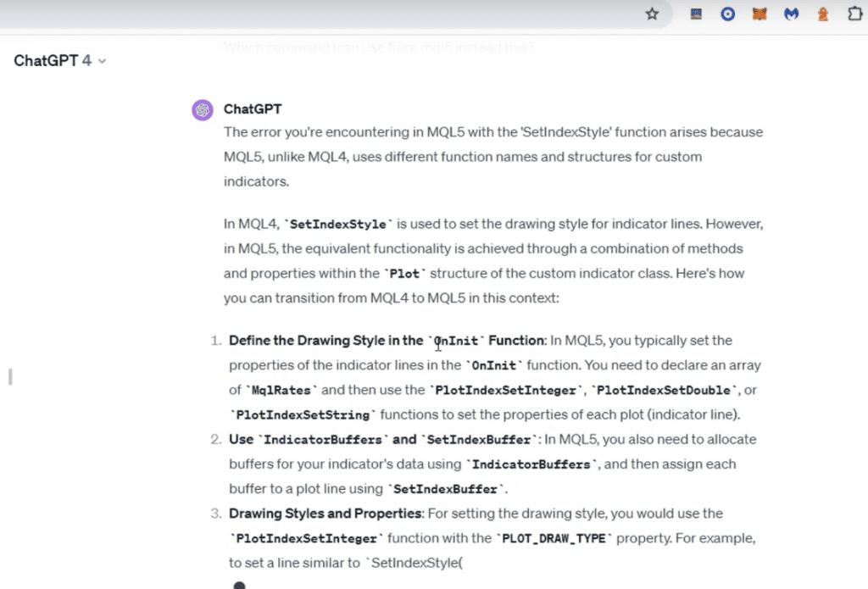The width and height of the screenshot is (868, 589).
Task: Click the MqlRates inline code
Action: [284, 391]
